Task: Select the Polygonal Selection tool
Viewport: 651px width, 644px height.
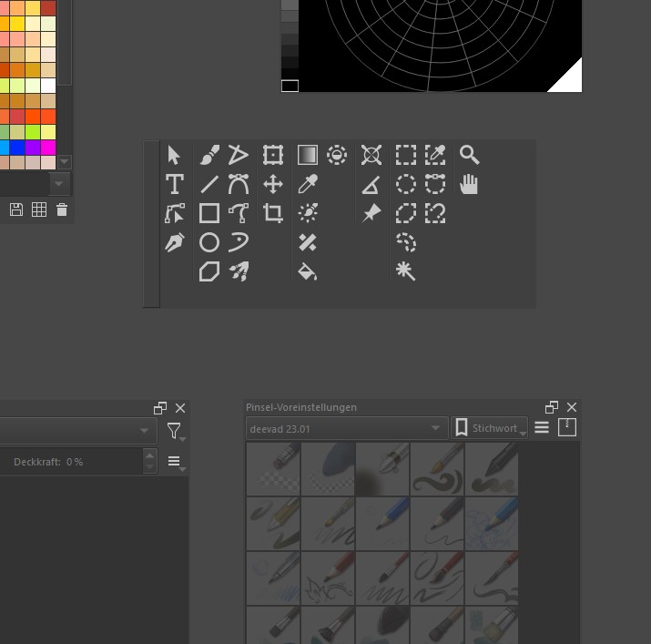Action: pyautogui.click(x=406, y=213)
